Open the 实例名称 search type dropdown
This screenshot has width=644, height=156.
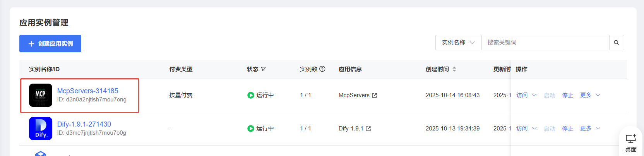(x=458, y=43)
